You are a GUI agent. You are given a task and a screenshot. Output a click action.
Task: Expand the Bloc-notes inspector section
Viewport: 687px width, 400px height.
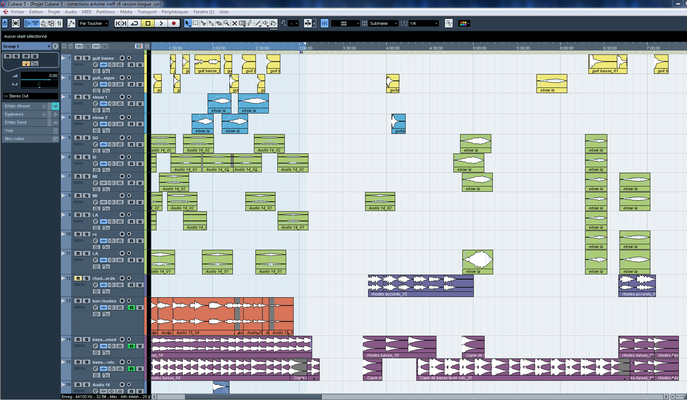point(31,139)
